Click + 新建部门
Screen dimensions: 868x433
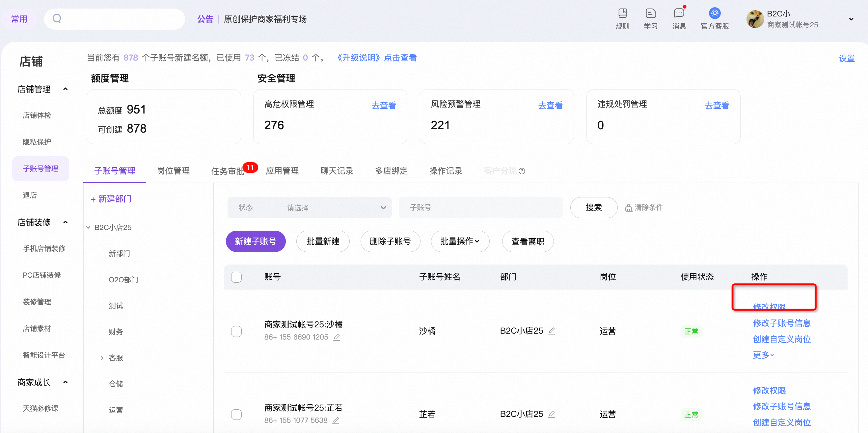point(111,199)
